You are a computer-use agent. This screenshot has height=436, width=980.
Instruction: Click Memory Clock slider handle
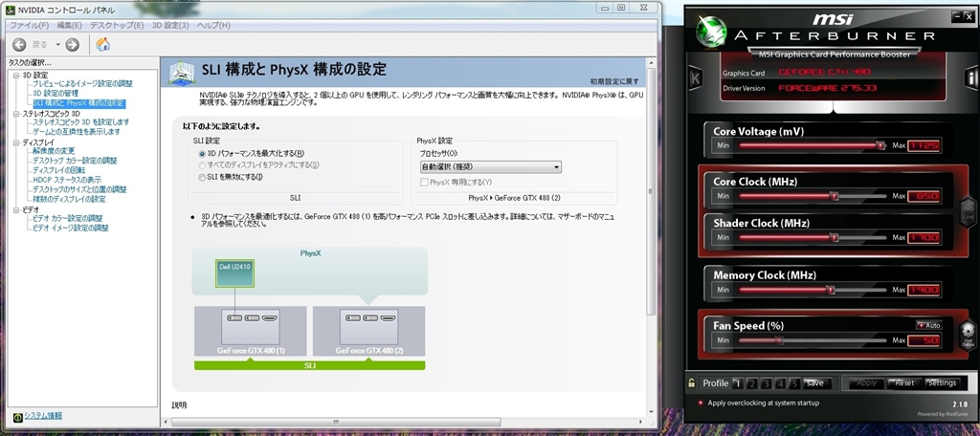click(x=831, y=290)
